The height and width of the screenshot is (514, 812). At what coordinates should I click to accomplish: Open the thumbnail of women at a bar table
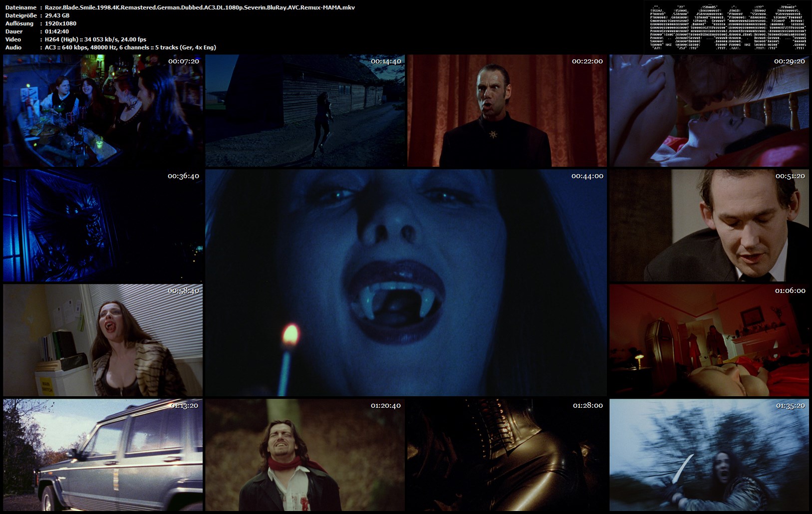point(103,111)
